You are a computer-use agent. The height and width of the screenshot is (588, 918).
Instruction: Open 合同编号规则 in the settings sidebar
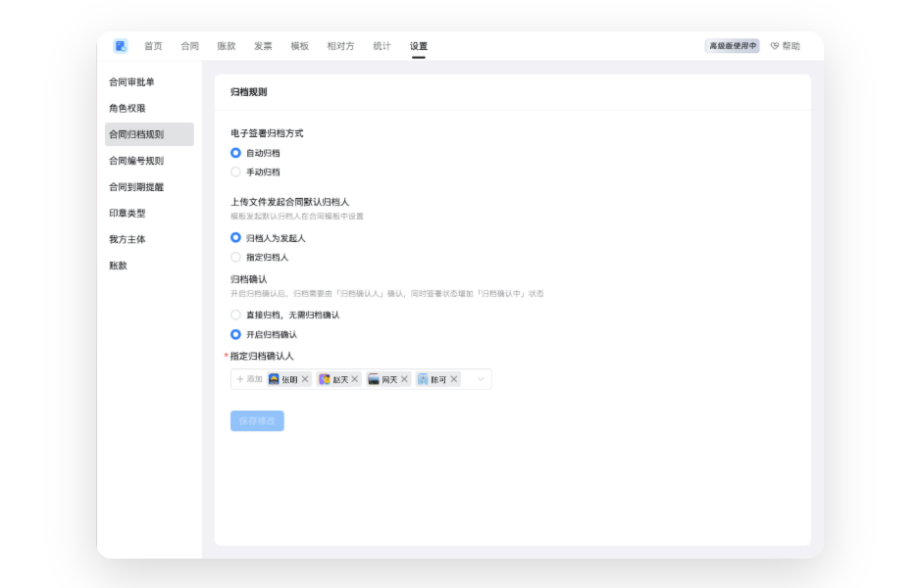[136, 161]
